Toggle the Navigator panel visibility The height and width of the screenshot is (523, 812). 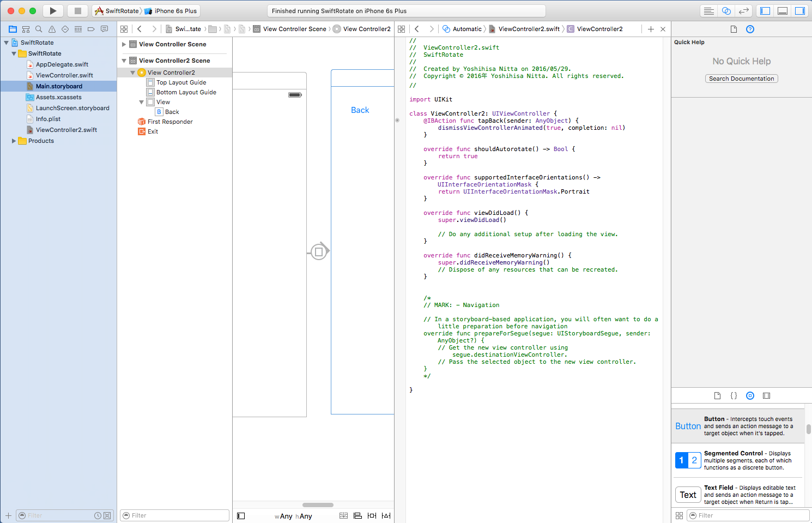[x=765, y=11]
